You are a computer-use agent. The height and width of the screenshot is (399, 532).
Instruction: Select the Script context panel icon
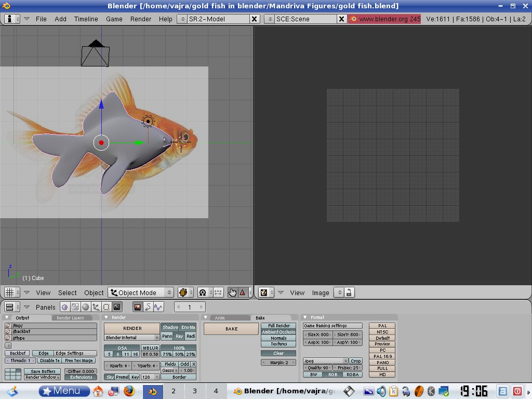click(75, 307)
